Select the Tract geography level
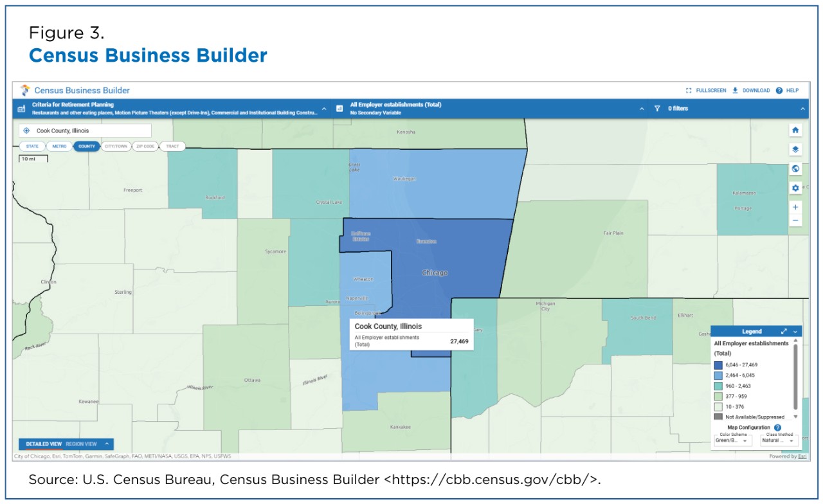Viewport: 823px width, 504px height. [172, 146]
